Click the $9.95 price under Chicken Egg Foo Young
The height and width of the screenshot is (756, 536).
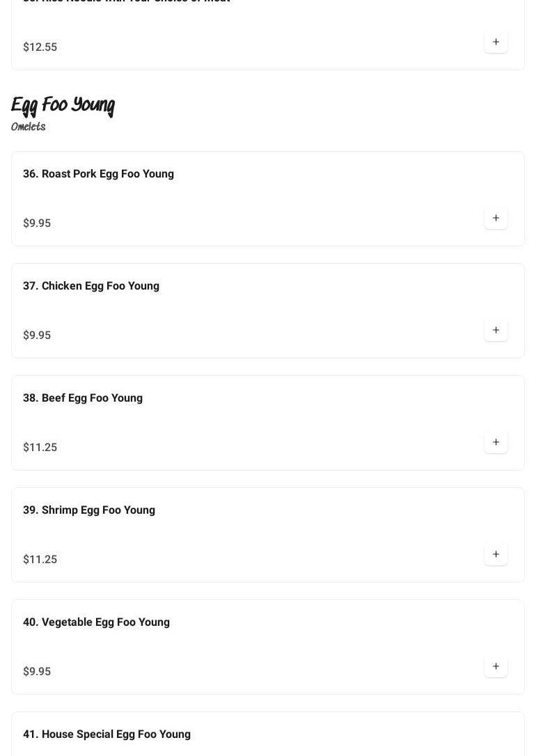tap(37, 336)
